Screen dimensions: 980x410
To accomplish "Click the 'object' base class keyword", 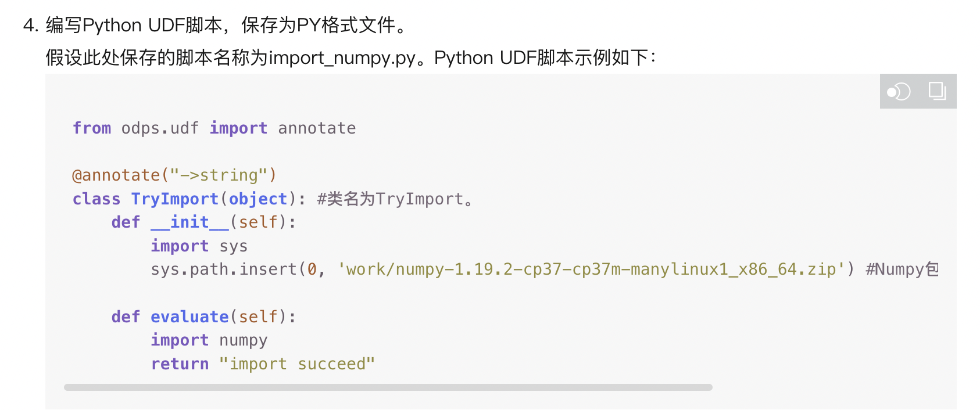I will 257,199.
